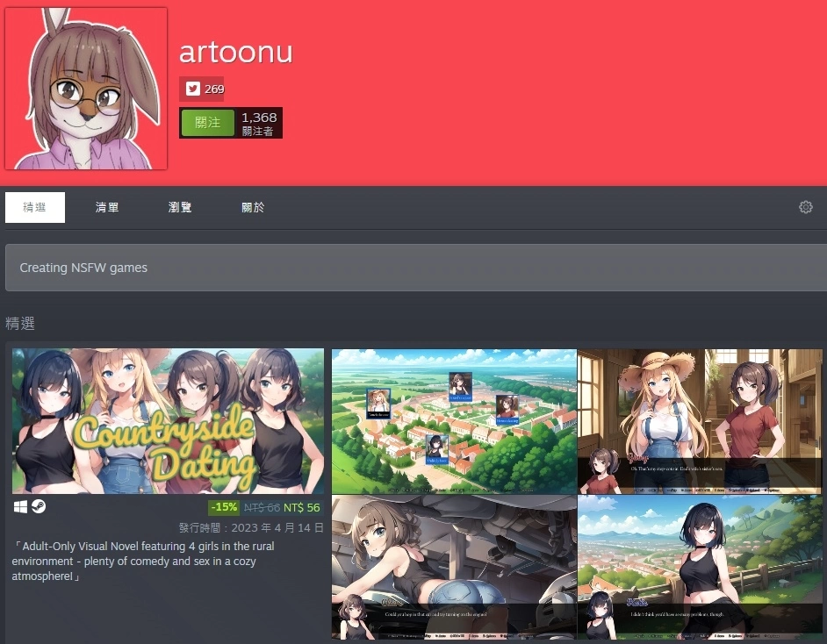View the barn interior screenshot
The height and width of the screenshot is (644, 827).
tap(700, 421)
